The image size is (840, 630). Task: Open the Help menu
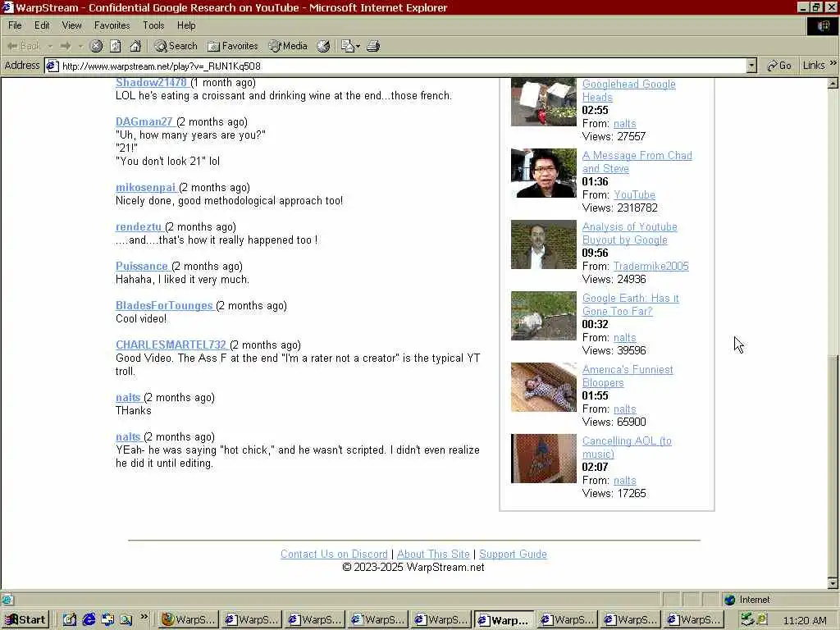pos(186,25)
